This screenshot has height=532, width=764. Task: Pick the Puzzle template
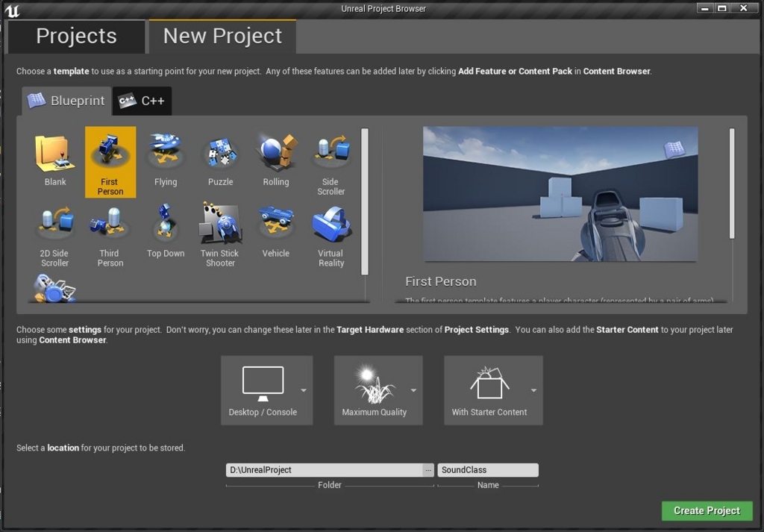221,162
